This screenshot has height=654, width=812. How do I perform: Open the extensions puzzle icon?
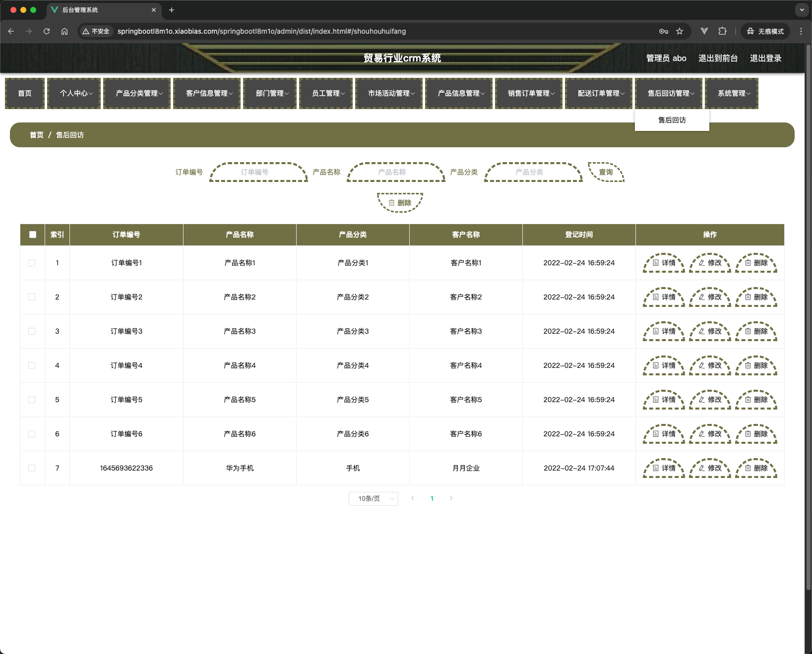coord(722,31)
